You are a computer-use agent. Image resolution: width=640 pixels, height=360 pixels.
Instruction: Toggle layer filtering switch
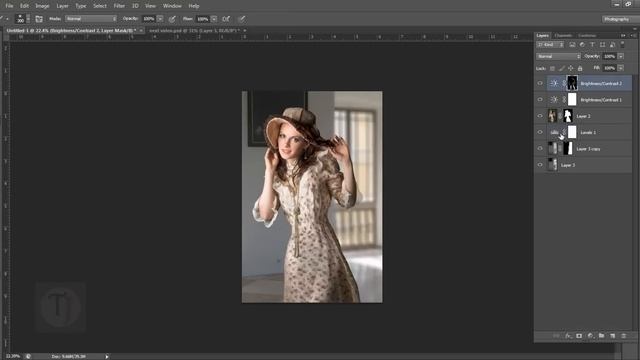point(622,44)
